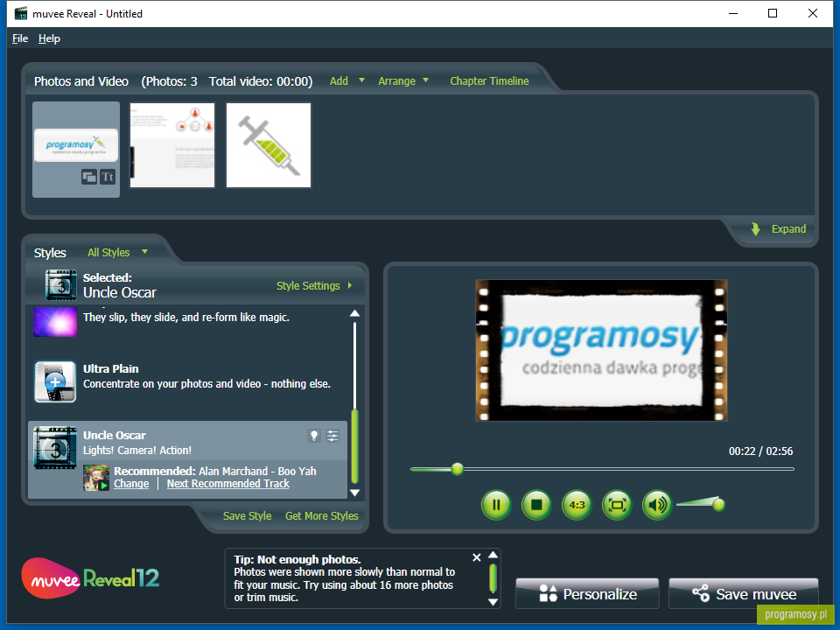Open the Add dropdown
The image size is (840, 630).
347,80
